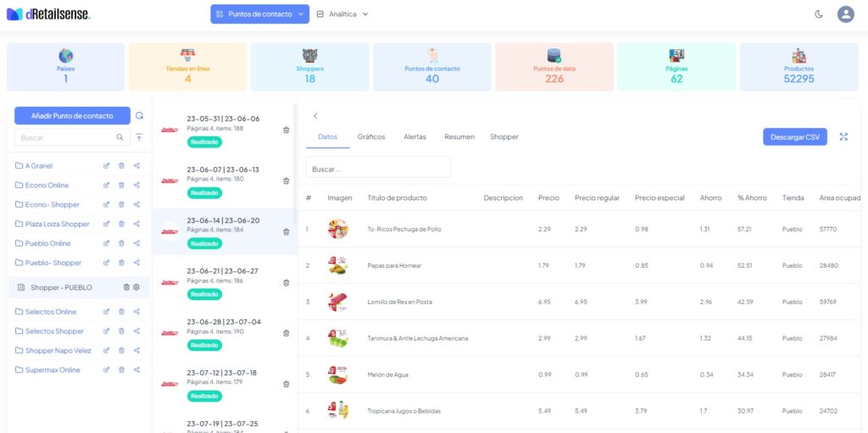Focus the Buscar field above table
The image size is (868, 433).
378,169
